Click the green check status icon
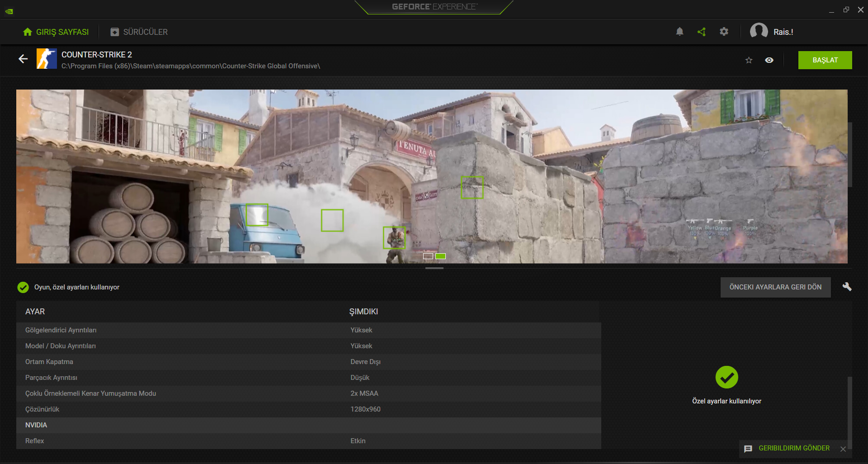 (x=23, y=287)
